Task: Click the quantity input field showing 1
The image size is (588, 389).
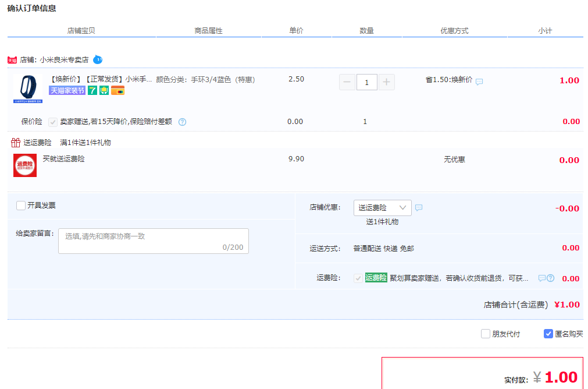Action: tap(367, 82)
